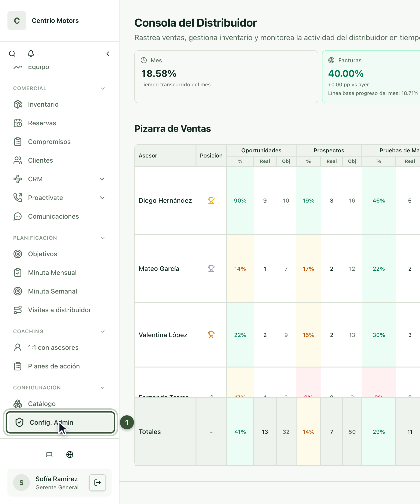Click the Reservas calendar icon
Viewport: 420px width, 504px height.
[18, 123]
